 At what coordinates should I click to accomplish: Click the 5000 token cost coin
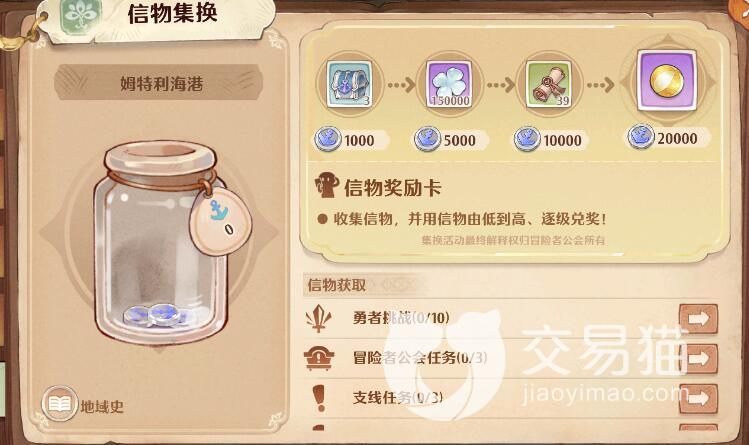point(427,139)
